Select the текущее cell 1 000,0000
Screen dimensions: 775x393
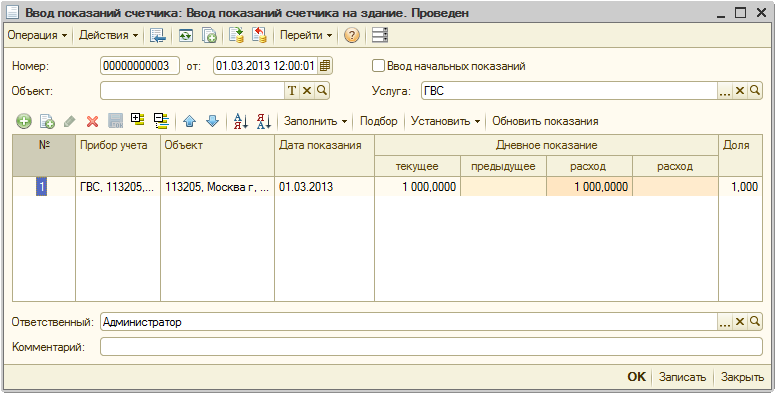click(x=417, y=187)
